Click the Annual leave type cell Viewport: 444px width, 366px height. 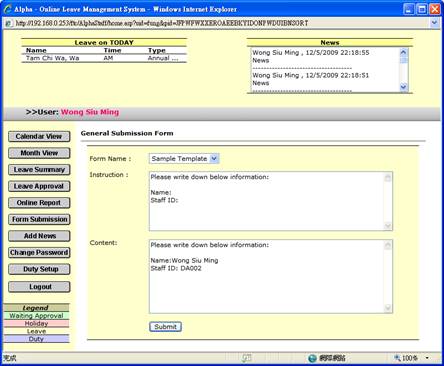[163, 58]
